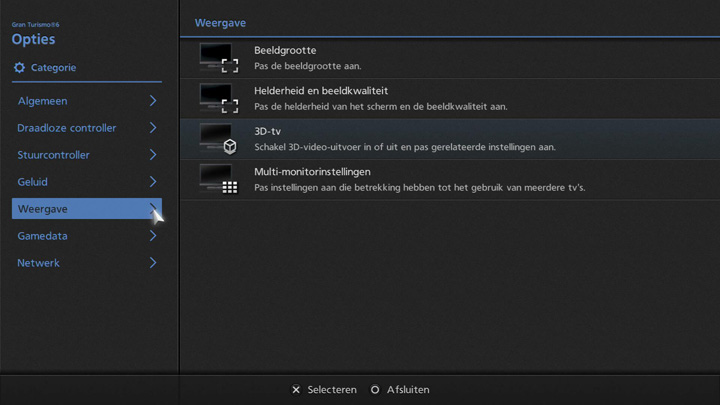Click the Beeldgrootte monitor icon
This screenshot has height=405, width=720.
pyautogui.click(x=218, y=58)
